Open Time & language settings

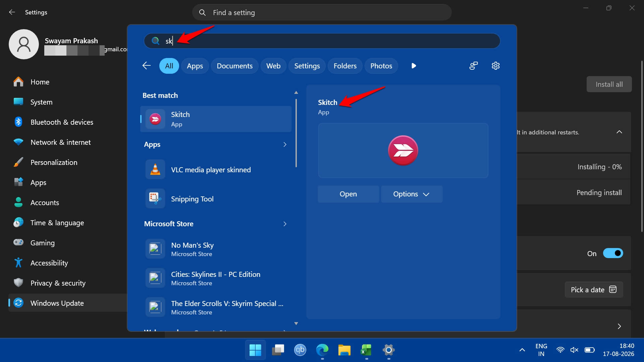point(68,223)
